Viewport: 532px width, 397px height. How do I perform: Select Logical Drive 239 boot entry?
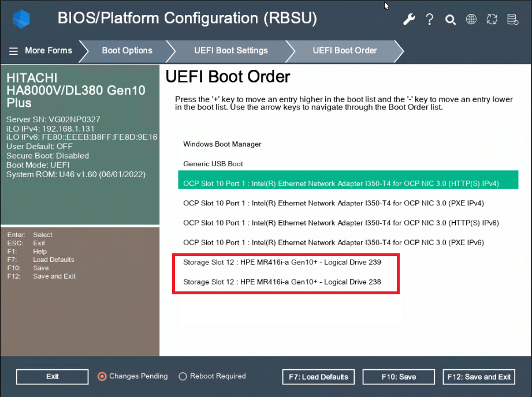(282, 262)
